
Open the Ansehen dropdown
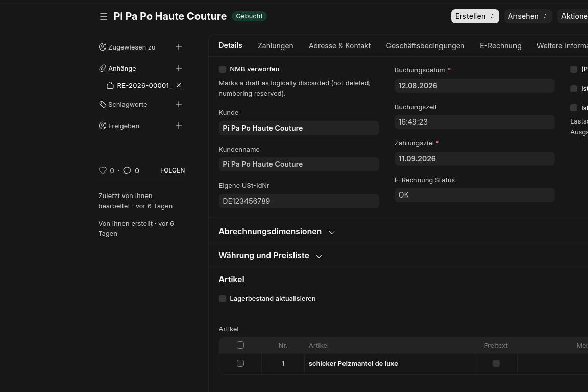pyautogui.click(x=528, y=16)
